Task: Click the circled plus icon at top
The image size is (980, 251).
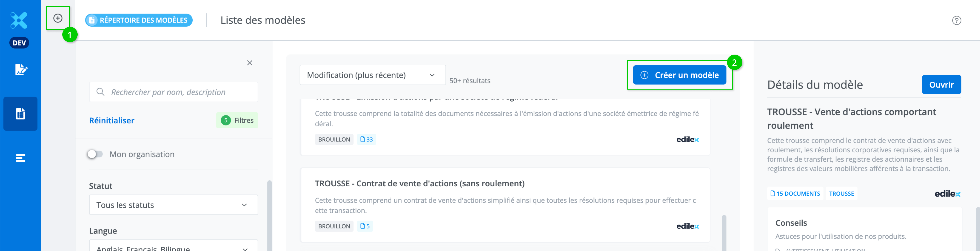Action: [x=58, y=18]
